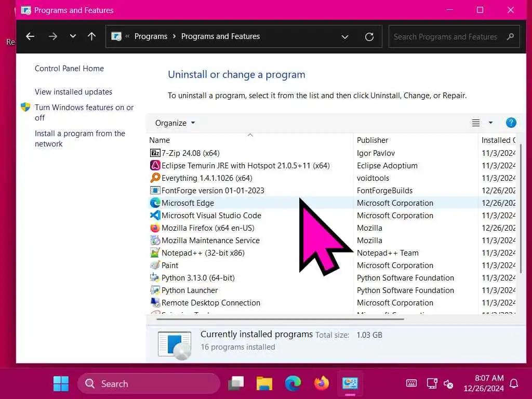
Task: Open the notification bell in the tray
Action: (x=514, y=384)
